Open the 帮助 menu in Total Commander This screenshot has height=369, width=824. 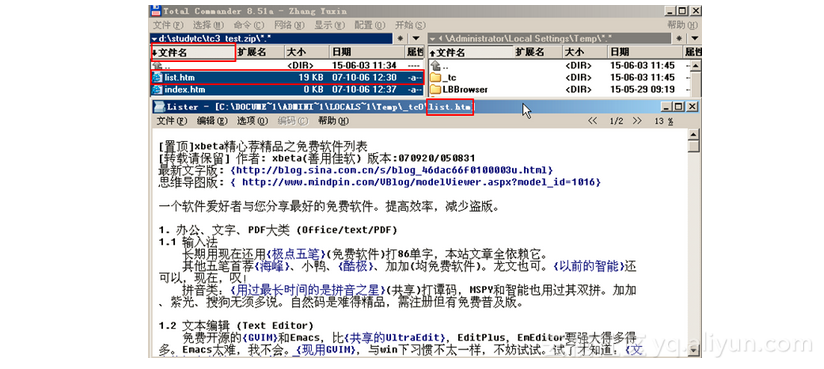[684, 25]
